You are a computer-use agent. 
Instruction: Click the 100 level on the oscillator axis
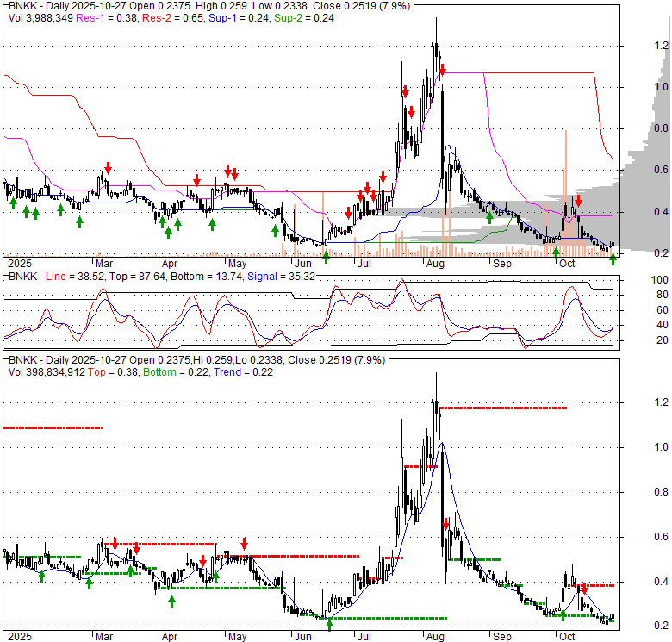coord(660,280)
